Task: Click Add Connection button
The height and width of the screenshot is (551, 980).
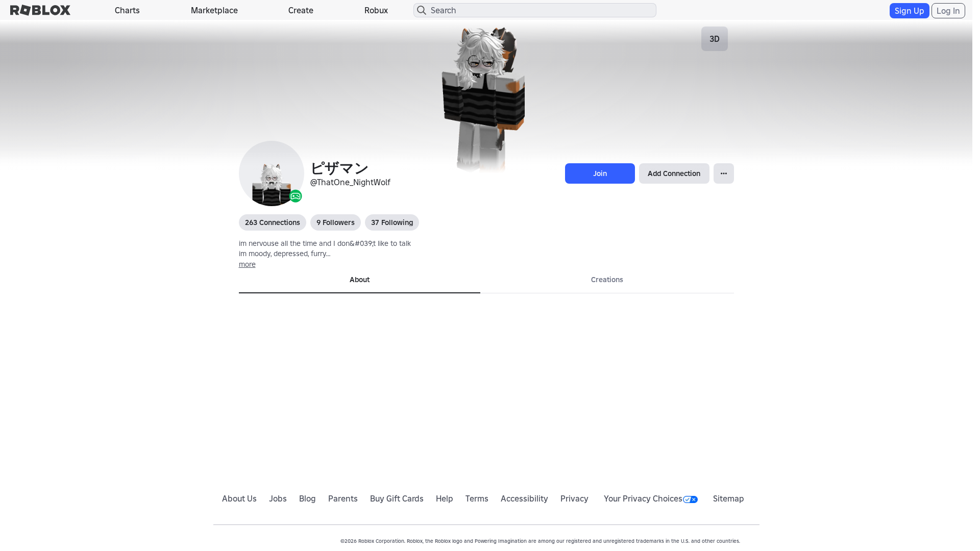Action: tap(674, 173)
